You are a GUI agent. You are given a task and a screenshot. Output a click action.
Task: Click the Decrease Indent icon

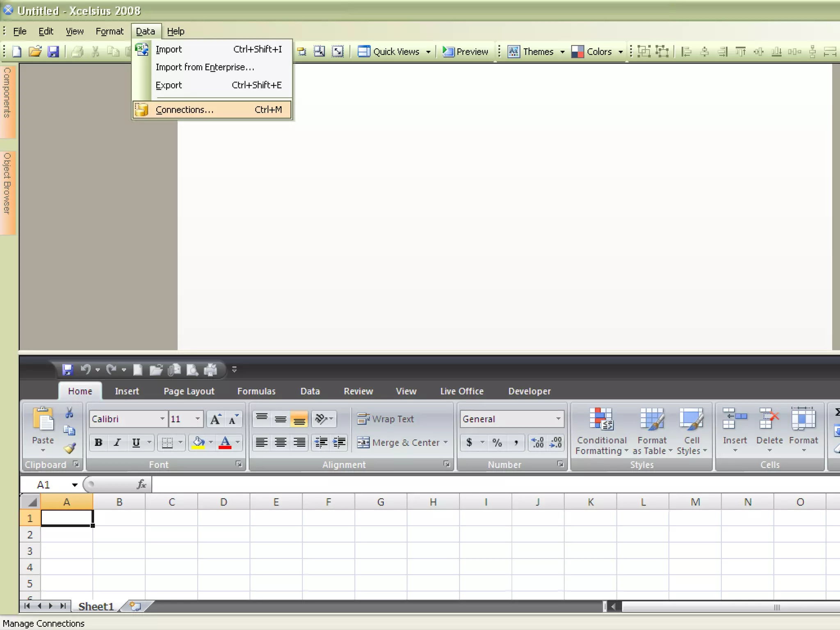click(321, 443)
